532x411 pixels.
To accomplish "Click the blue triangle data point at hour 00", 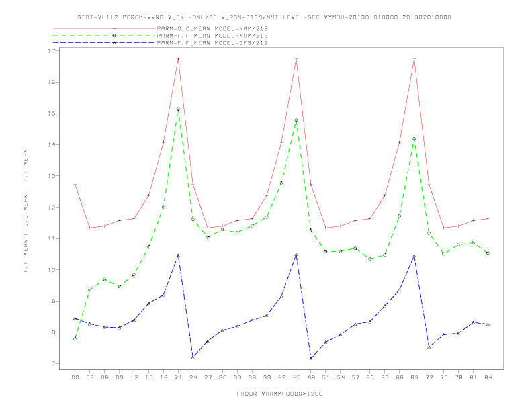I will [x=75, y=318].
